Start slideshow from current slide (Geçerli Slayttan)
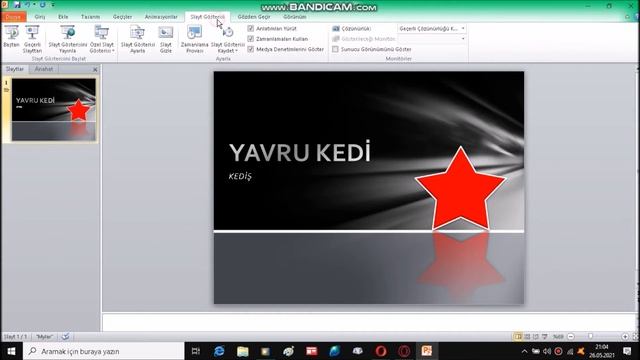The image size is (640, 360). pyautogui.click(x=32, y=39)
